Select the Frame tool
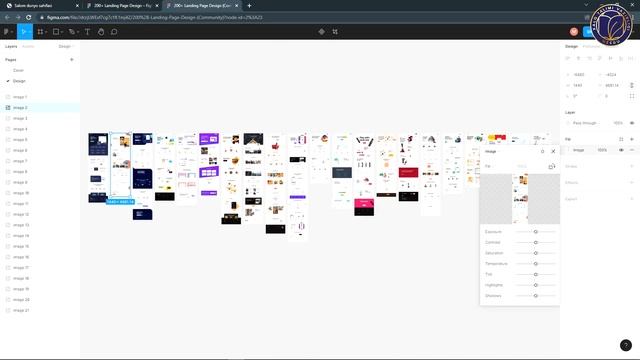 40,31
